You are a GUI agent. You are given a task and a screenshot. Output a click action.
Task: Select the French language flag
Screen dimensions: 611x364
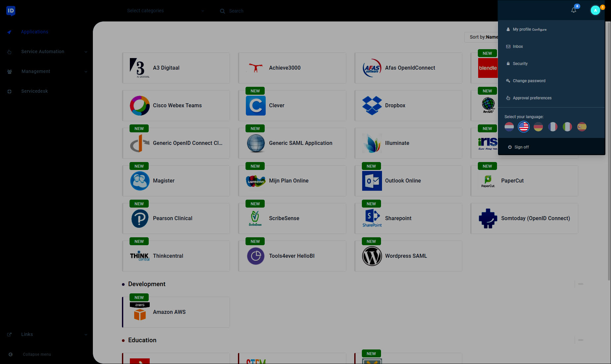[x=553, y=127]
